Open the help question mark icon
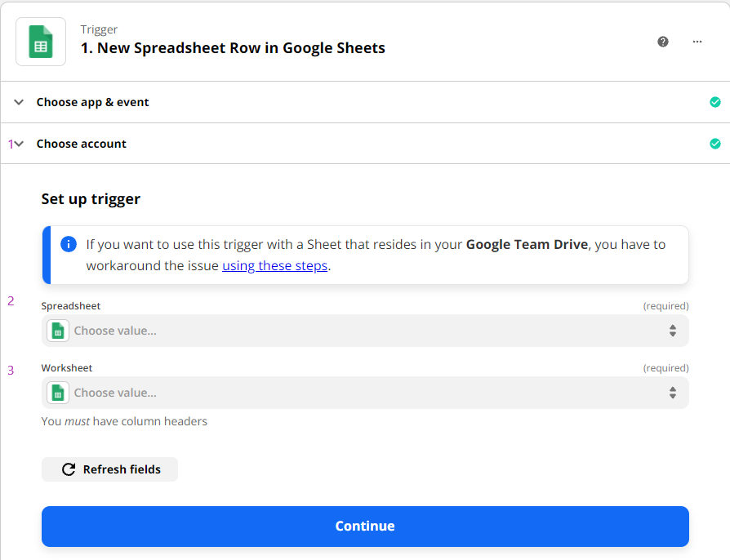 point(662,42)
